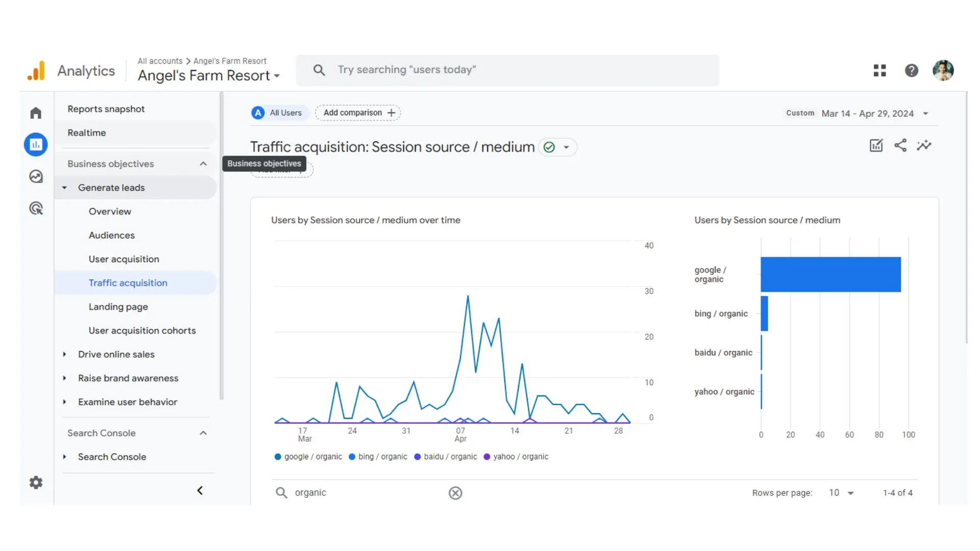Viewport: 980px width, 551px height.
Task: Click the 1-4 of 4 pagination text
Action: (x=897, y=493)
